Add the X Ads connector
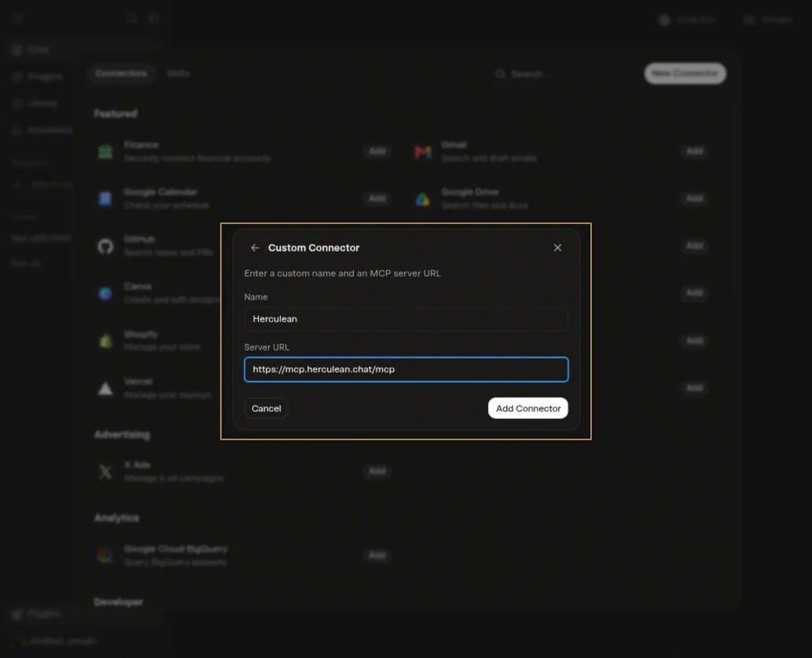This screenshot has width=812, height=658. [377, 471]
